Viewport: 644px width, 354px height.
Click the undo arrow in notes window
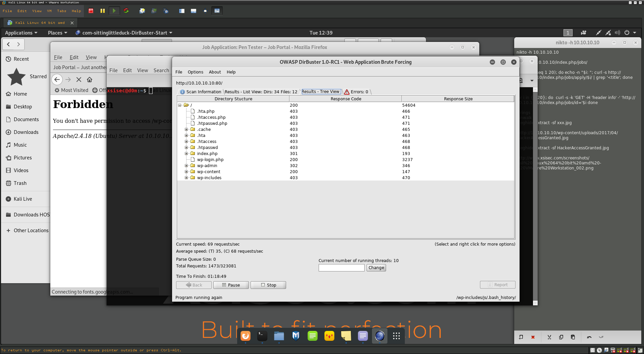click(589, 337)
